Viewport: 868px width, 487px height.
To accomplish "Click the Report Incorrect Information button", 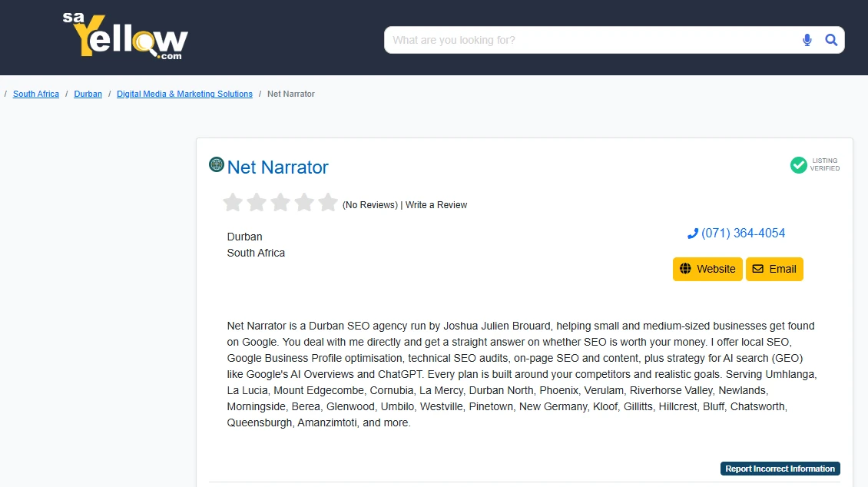I will (x=780, y=469).
